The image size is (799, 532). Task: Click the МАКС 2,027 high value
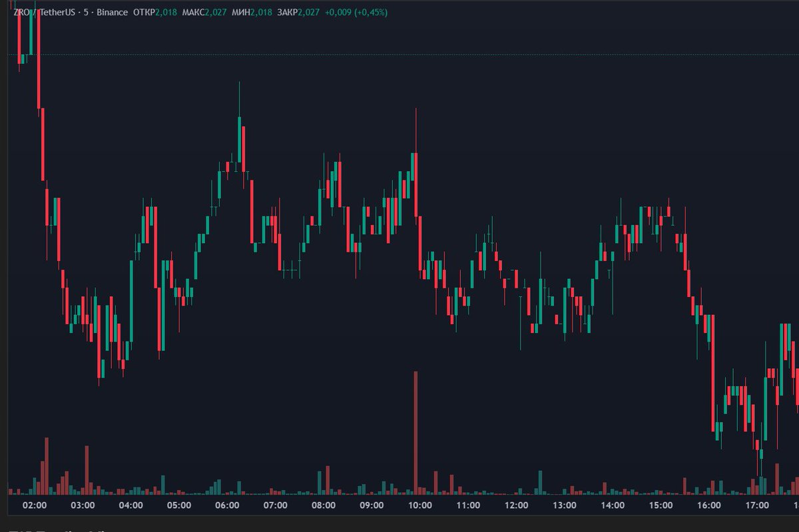tap(203, 12)
